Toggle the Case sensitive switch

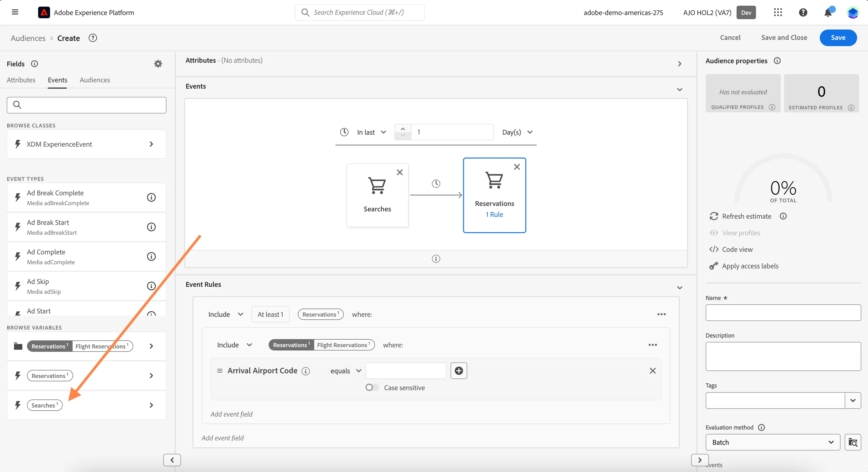(372, 388)
